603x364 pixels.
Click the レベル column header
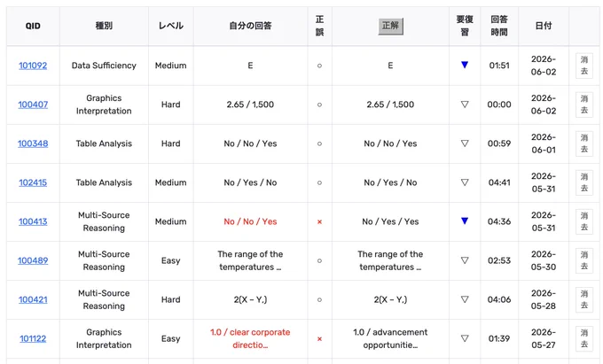(x=171, y=26)
